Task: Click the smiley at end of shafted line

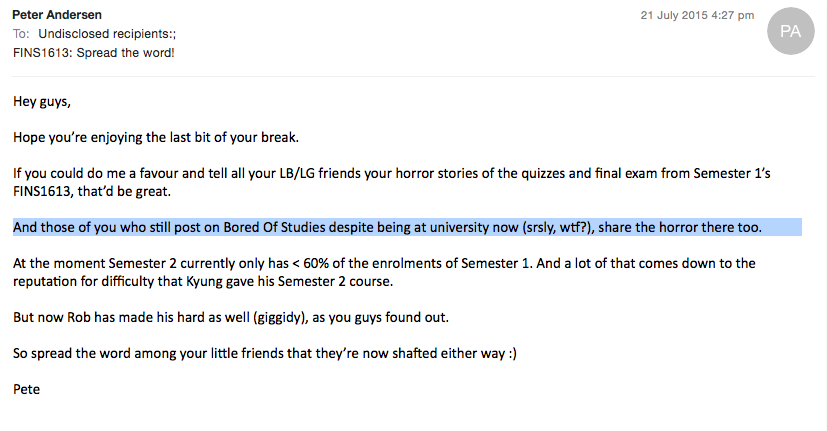Action: [512, 353]
